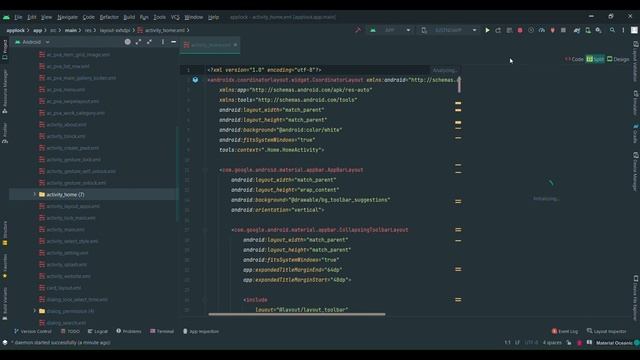Click the clock-shaped coverage icon in toolbar

coord(531,30)
